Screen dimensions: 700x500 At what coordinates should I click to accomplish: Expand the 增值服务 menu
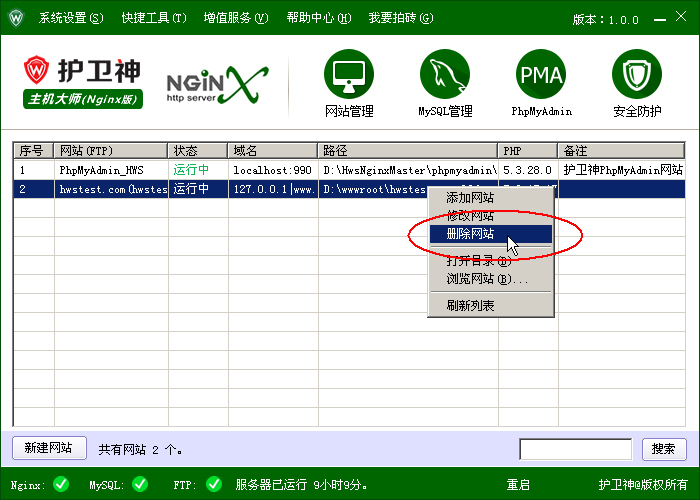click(236, 18)
